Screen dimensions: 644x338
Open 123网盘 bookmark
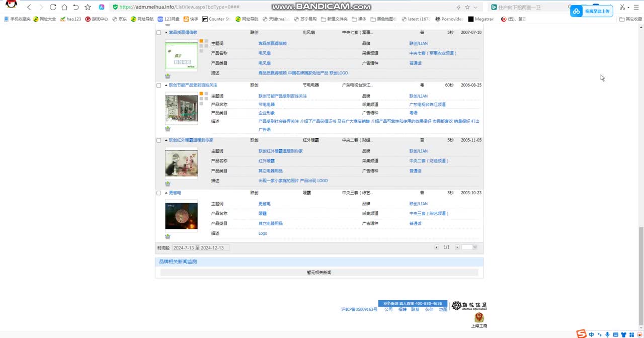(169, 19)
